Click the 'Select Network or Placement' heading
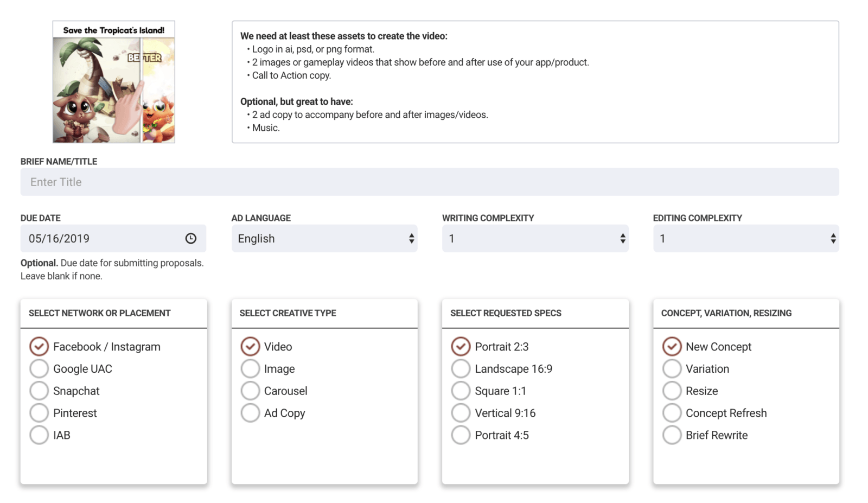Viewport: 868px width, 503px height. [x=100, y=313]
